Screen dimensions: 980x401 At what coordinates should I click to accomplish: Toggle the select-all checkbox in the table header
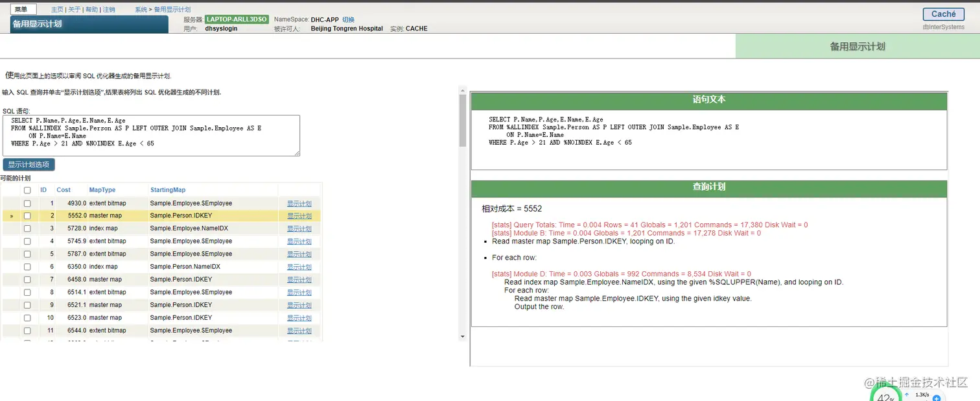click(27, 190)
